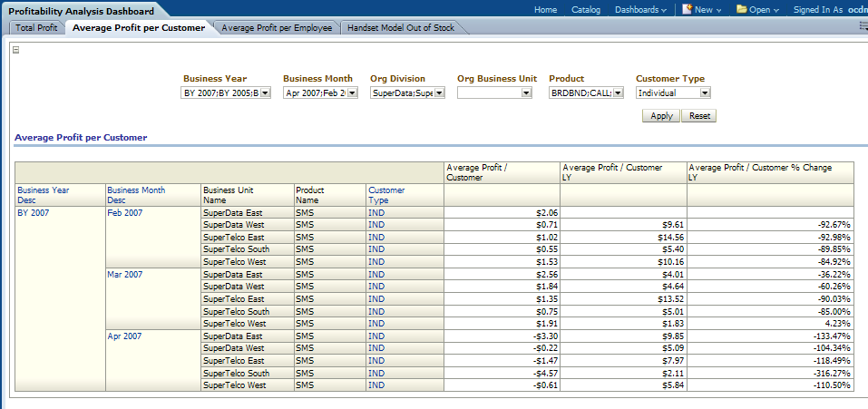The height and width of the screenshot is (409, 868).
Task: Open the Handset Model Out of Stock tab
Action: coord(402,27)
